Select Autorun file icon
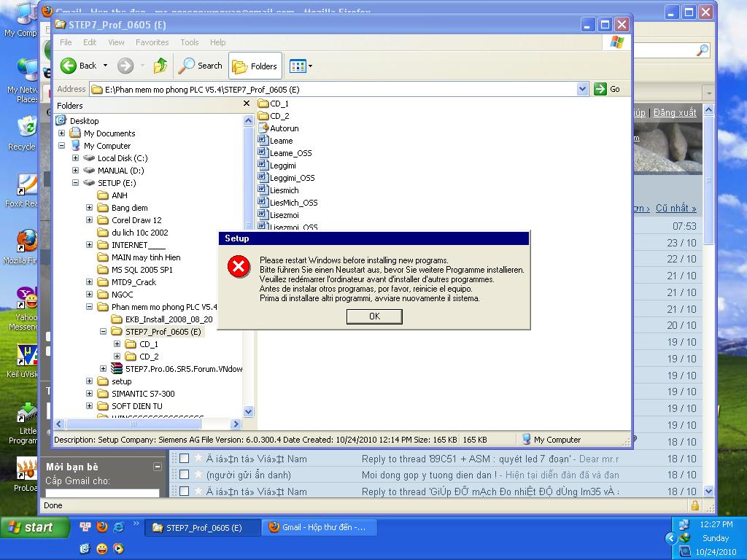 [263, 128]
